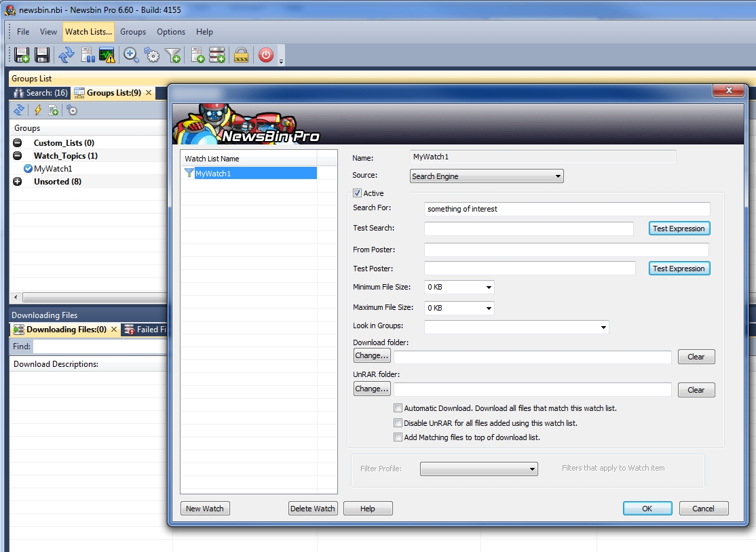
Task: Click Change... button for Download folder
Action: coord(372,356)
